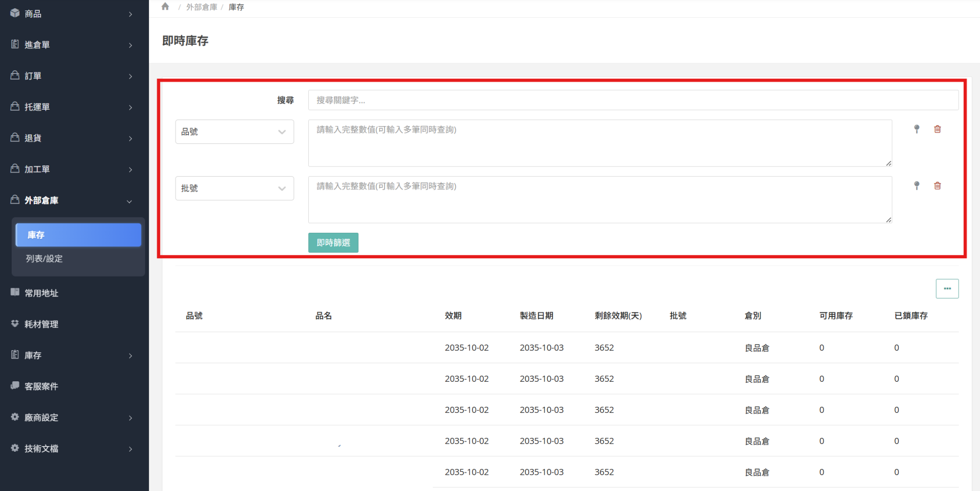980x491 pixels.
Task: Collapse the 外部倉庫 sidebar section
Action: pos(71,200)
